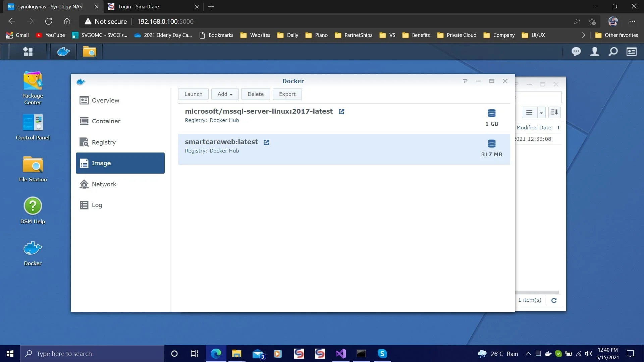The image size is (644, 362).
Task: Show more bookmarks bar chevron
Action: pos(583,35)
